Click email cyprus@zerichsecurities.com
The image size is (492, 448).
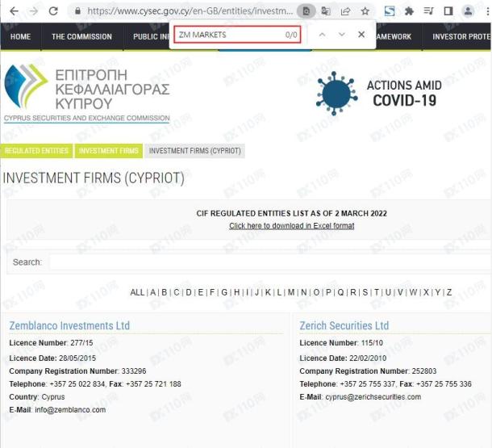click(373, 397)
